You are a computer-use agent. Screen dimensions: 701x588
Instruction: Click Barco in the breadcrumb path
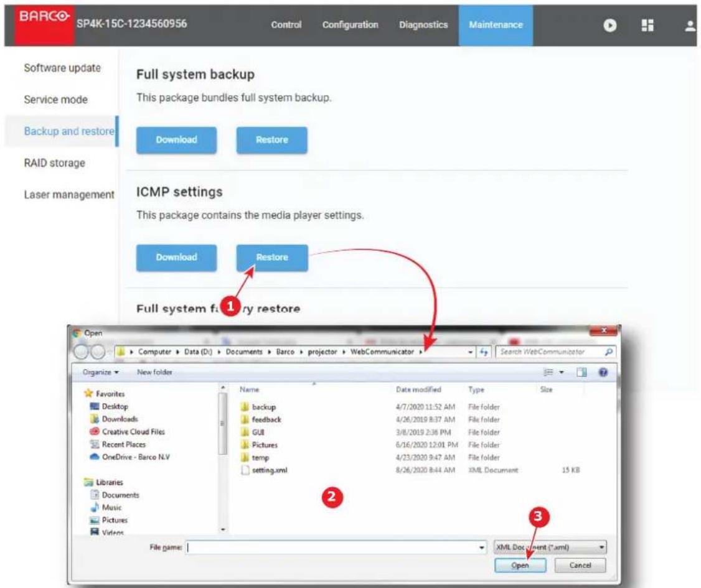pos(285,352)
